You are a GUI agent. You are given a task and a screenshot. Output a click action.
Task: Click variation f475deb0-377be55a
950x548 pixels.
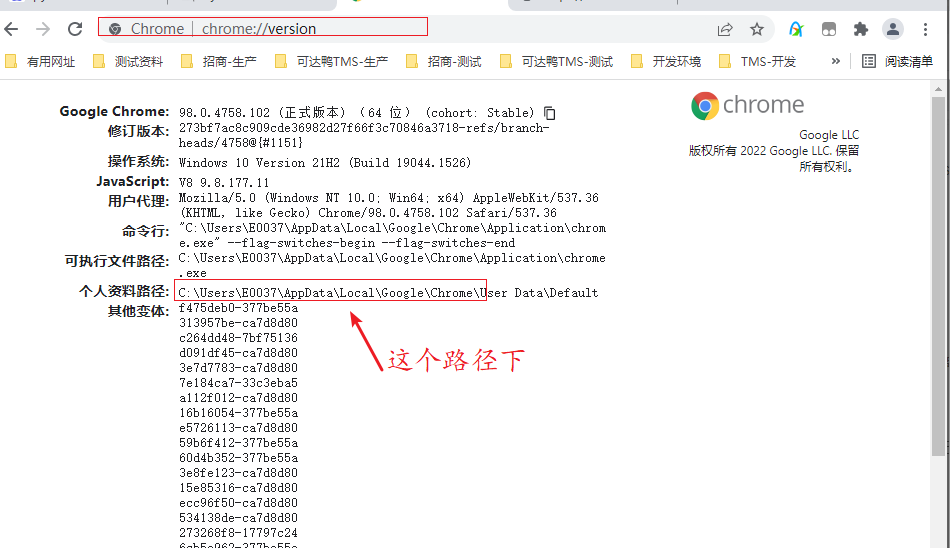[238, 308]
